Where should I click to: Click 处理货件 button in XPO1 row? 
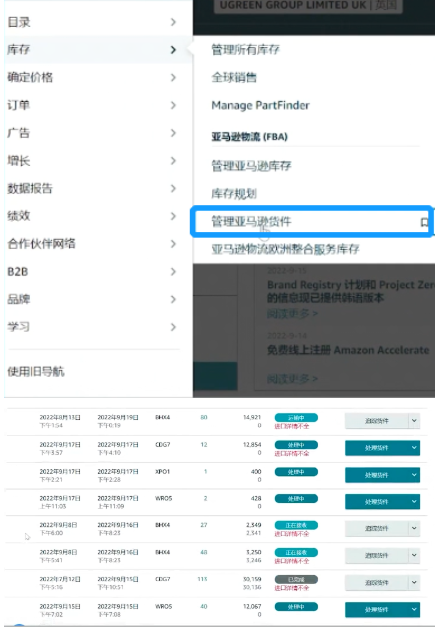(377, 475)
